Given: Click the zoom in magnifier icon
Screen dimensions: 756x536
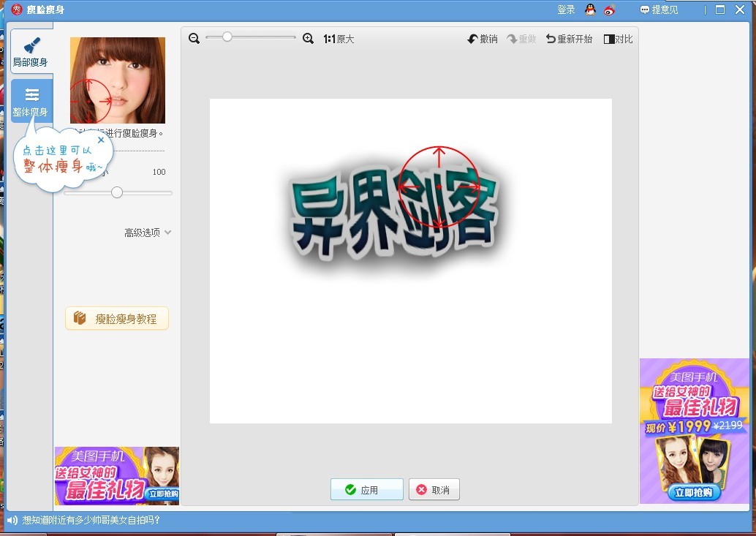Looking at the screenshot, I should (308, 39).
